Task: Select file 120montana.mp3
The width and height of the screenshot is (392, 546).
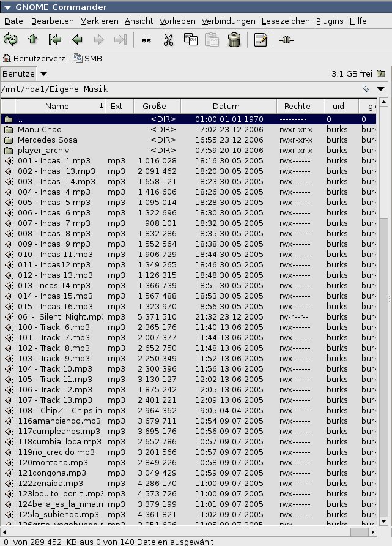Action: pyautogui.click(x=188, y=462)
